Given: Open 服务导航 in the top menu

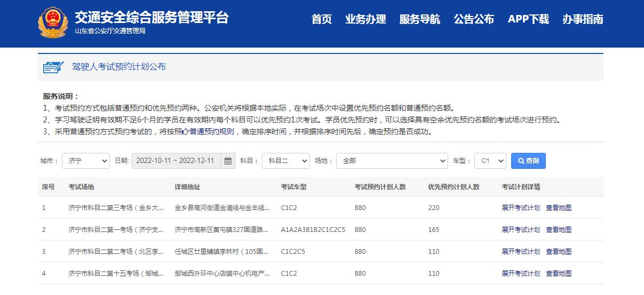Looking at the screenshot, I should click(x=420, y=20).
